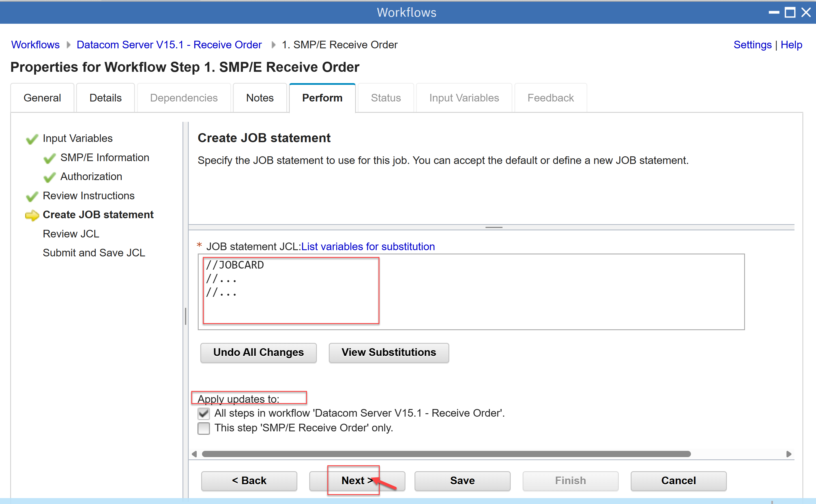
Task: Switch to the Notes tab
Action: [259, 98]
